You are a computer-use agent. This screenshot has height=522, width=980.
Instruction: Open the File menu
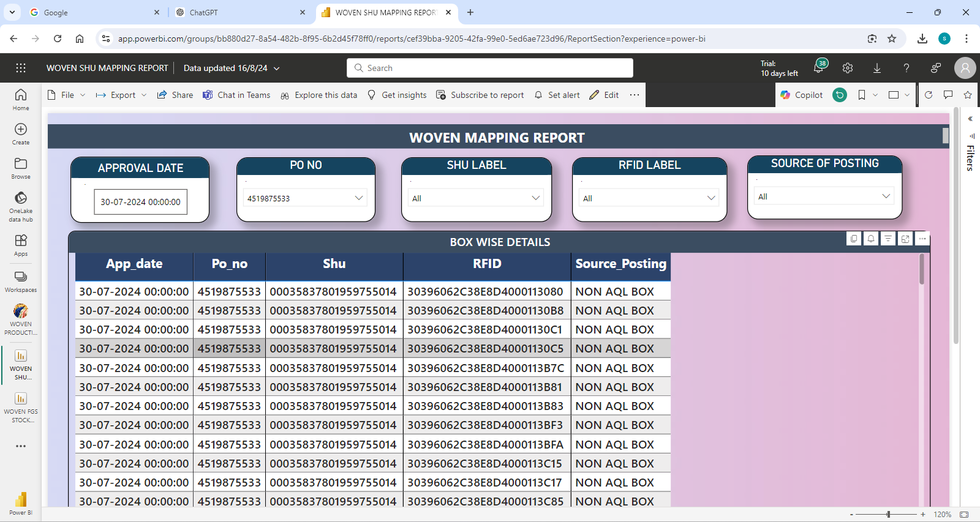coord(67,95)
